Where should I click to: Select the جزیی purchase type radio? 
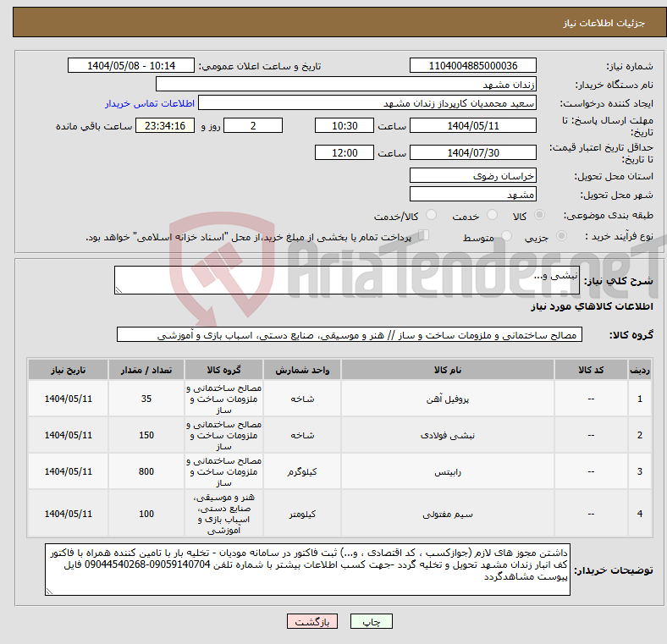pos(561,235)
